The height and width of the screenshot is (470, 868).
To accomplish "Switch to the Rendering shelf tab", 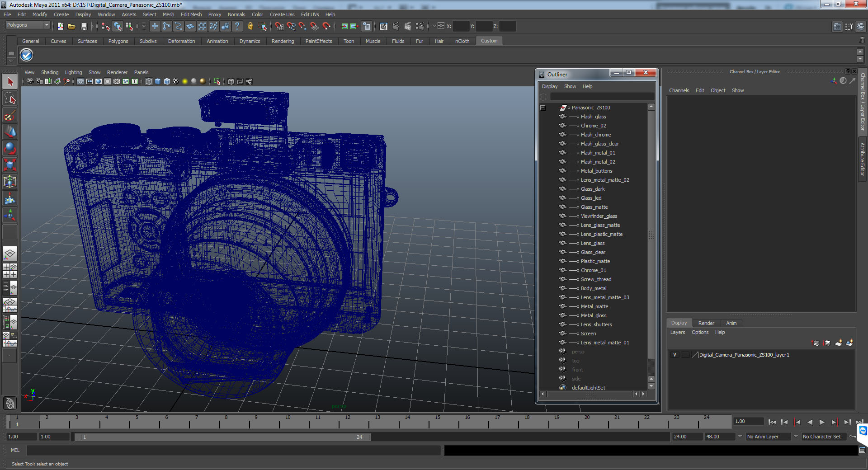I will [283, 41].
